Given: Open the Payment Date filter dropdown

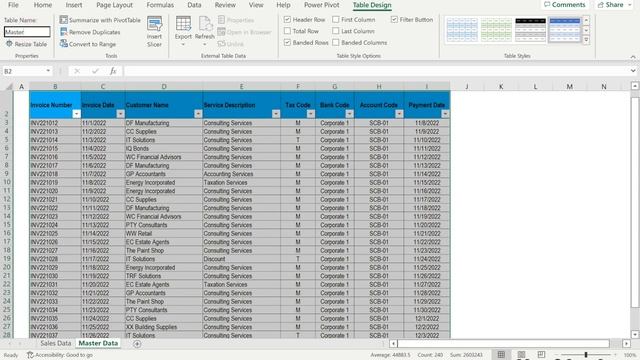Looking at the screenshot, I should [445, 114].
